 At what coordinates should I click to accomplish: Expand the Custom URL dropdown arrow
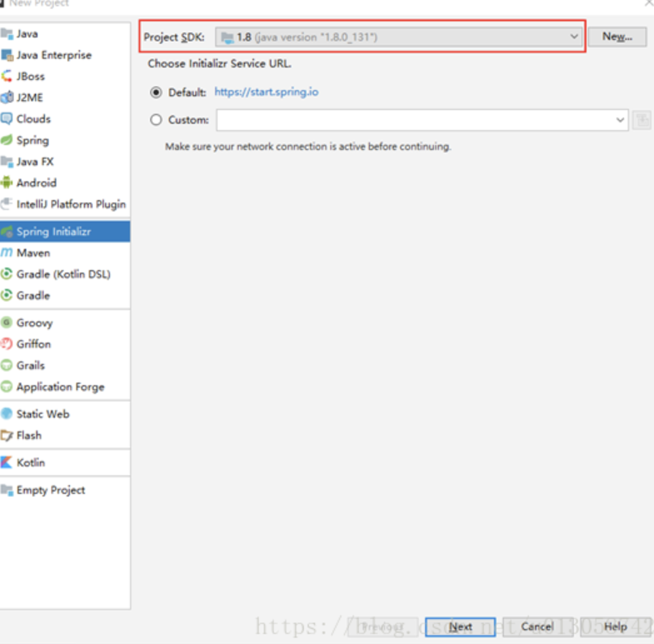[x=620, y=120]
